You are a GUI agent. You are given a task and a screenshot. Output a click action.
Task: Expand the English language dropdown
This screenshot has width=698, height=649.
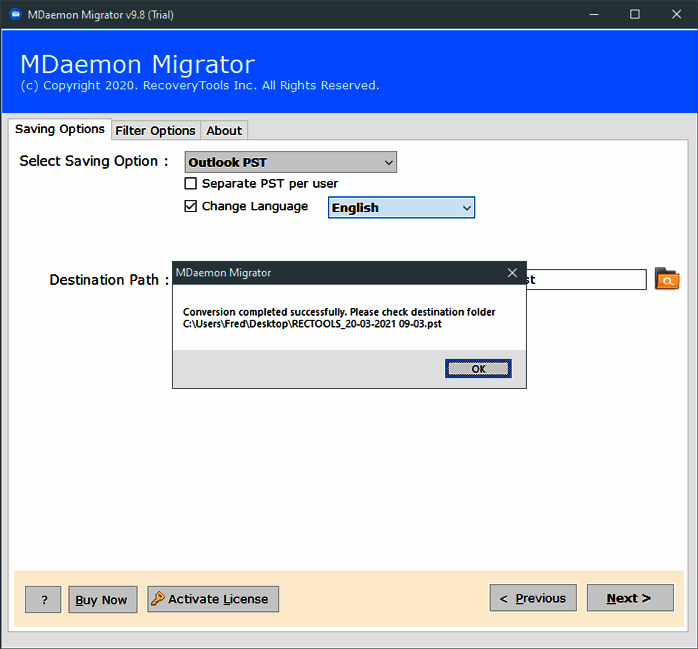point(401,208)
